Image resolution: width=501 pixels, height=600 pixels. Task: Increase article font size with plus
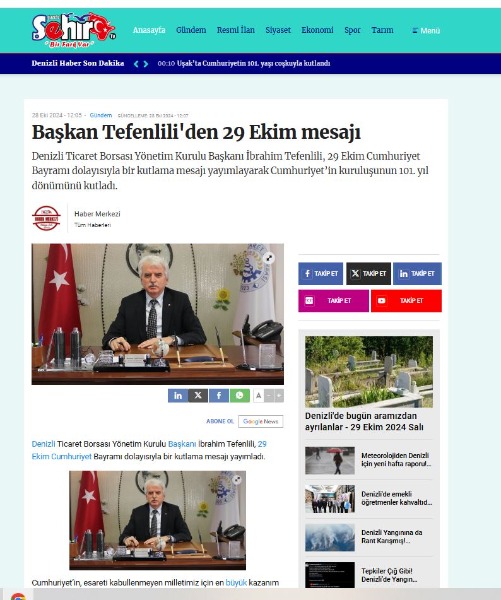(x=279, y=396)
